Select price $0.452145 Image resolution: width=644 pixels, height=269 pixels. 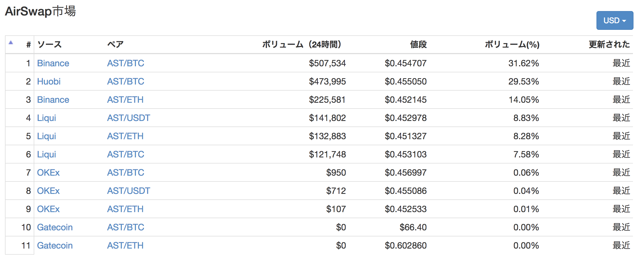click(406, 100)
